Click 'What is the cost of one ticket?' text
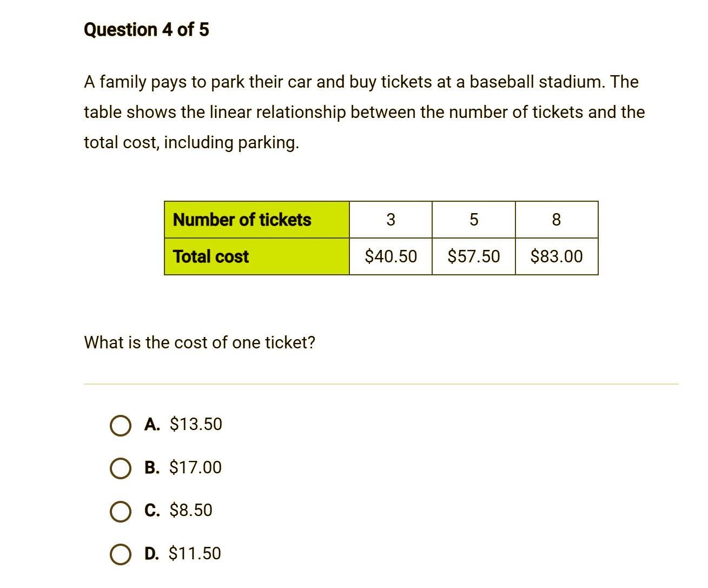The width and height of the screenshot is (708, 588). (200, 342)
